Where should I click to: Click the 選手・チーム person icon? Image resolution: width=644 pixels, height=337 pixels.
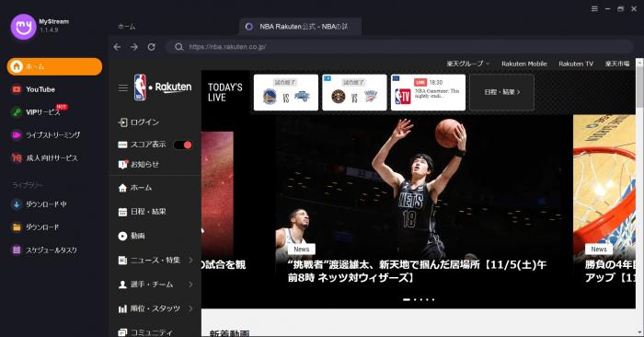pyautogui.click(x=122, y=285)
